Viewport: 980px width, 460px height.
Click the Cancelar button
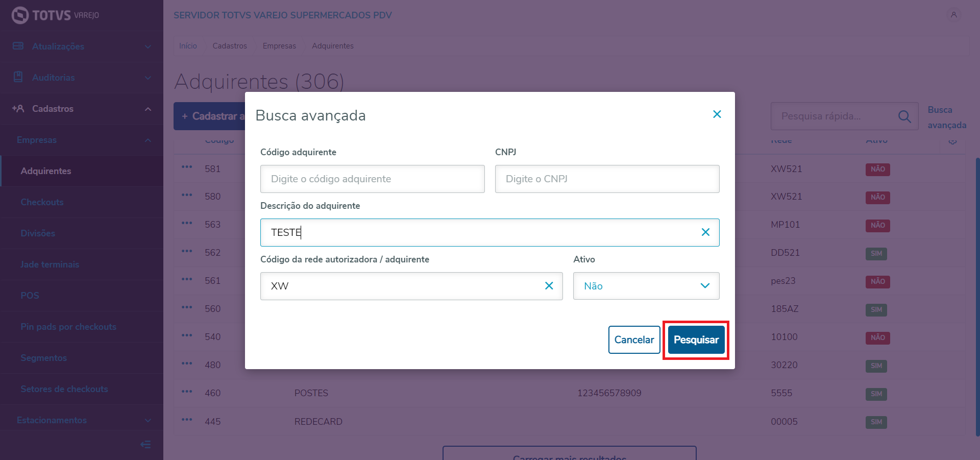click(634, 340)
